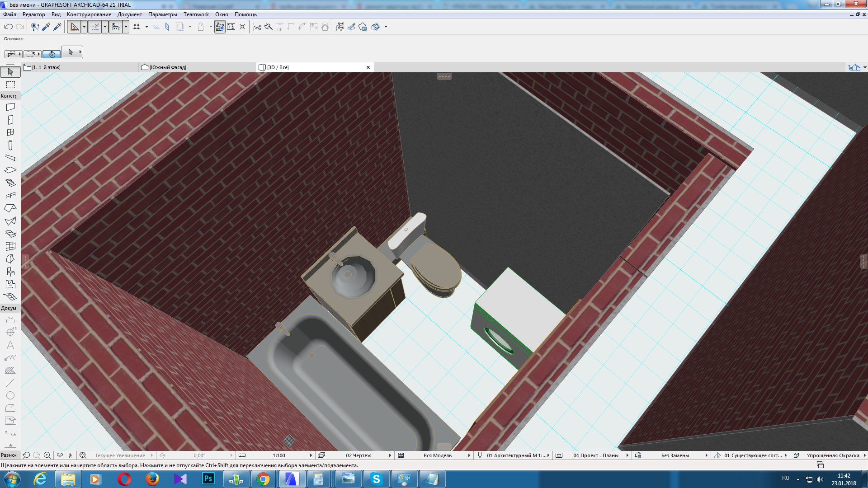Screen dimensions: 868x488
Task: Open Photoshop from the taskbar
Action: [x=208, y=479]
